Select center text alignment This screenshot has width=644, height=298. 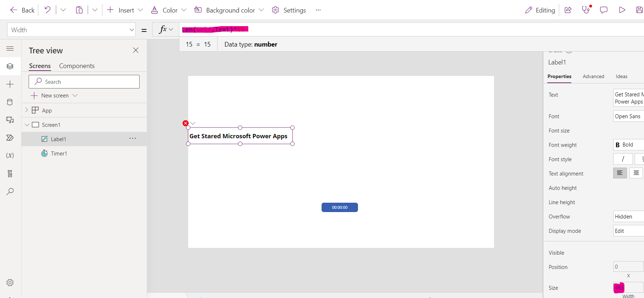(x=636, y=173)
